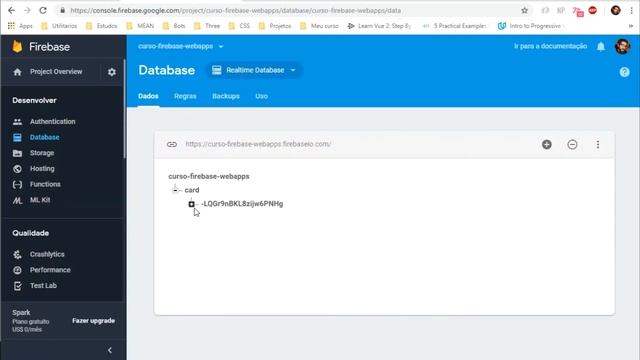
Task: Click the Authentication people icon
Action: (17, 122)
